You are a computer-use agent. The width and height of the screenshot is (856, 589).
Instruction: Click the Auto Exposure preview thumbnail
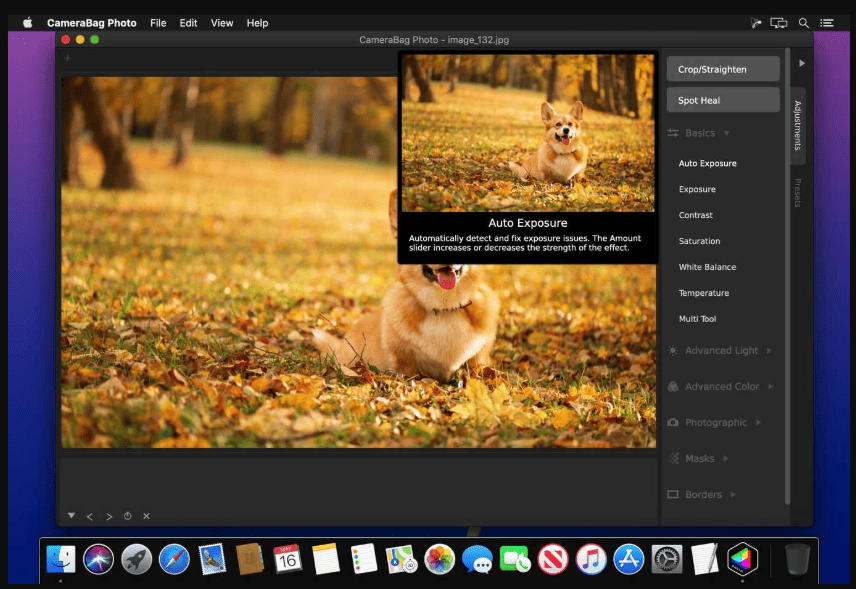pos(528,133)
